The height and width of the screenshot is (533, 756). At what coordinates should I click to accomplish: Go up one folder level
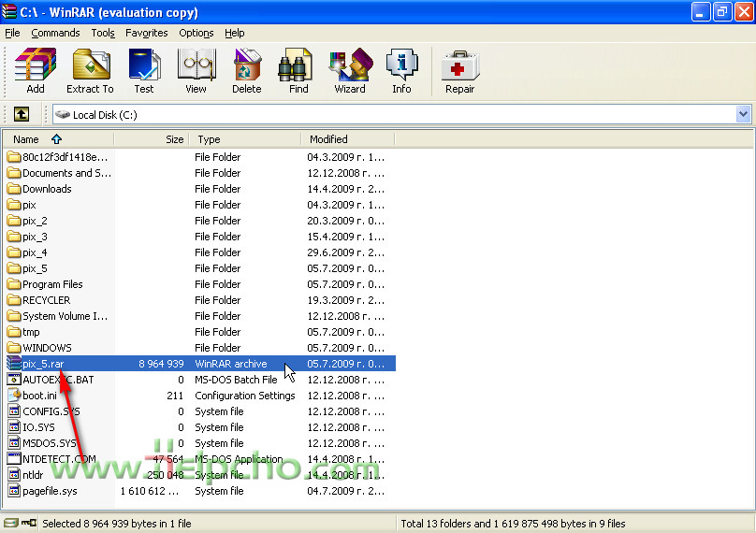[x=22, y=114]
